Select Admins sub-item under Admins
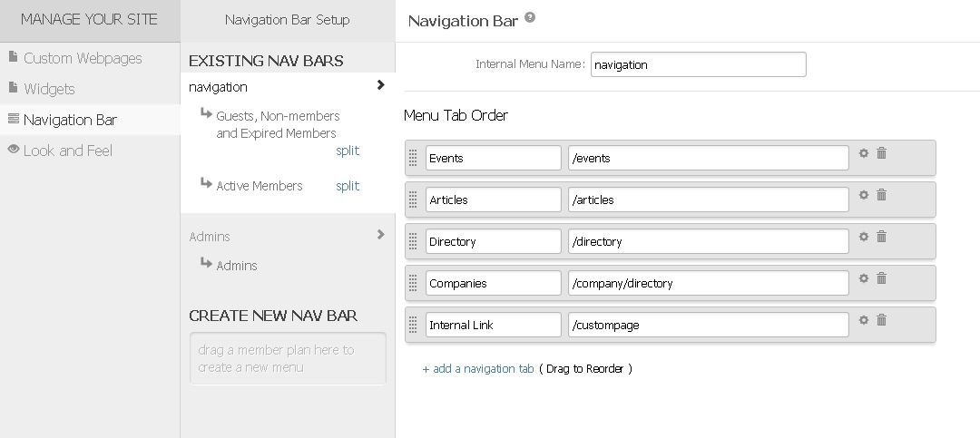Screen dimensions: 980x438 [x=236, y=266]
